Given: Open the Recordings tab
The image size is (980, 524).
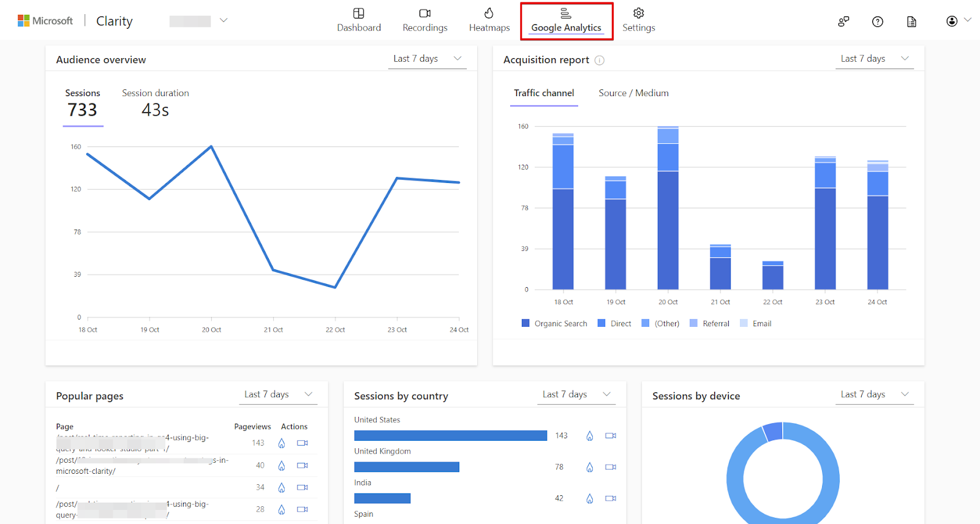Looking at the screenshot, I should [425, 20].
